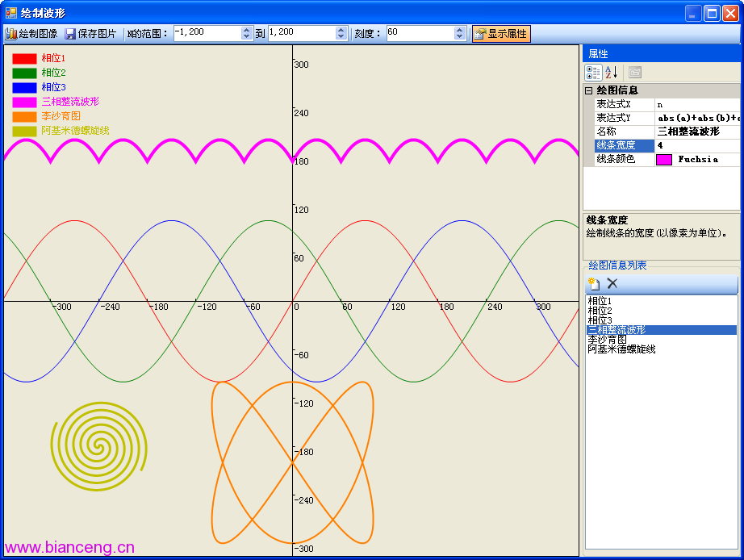Select 阿基米德螺旋线 in the drawing info list

tap(662, 349)
